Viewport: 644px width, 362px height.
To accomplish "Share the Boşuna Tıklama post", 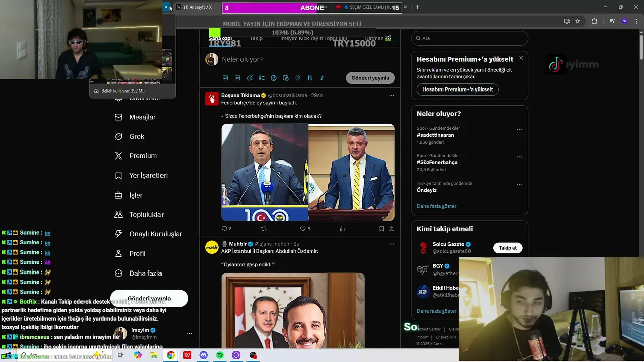I will click(392, 229).
